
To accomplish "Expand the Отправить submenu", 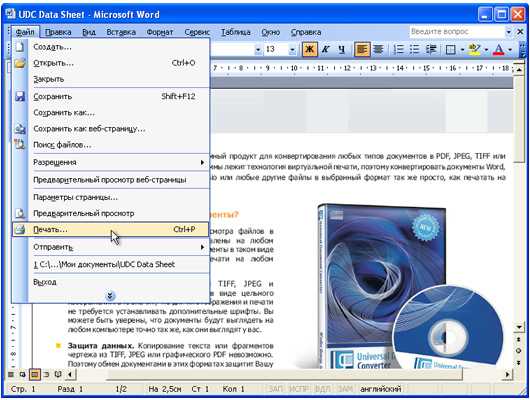I will coord(111,247).
